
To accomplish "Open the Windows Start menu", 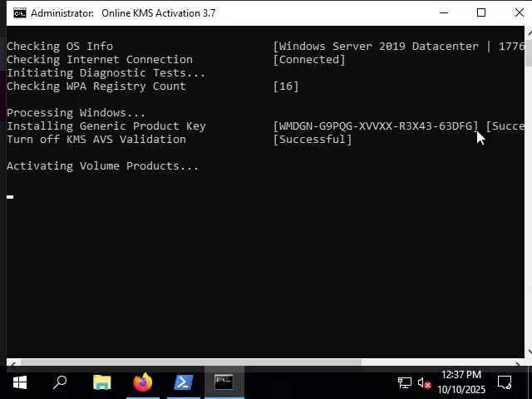I will (x=20, y=382).
